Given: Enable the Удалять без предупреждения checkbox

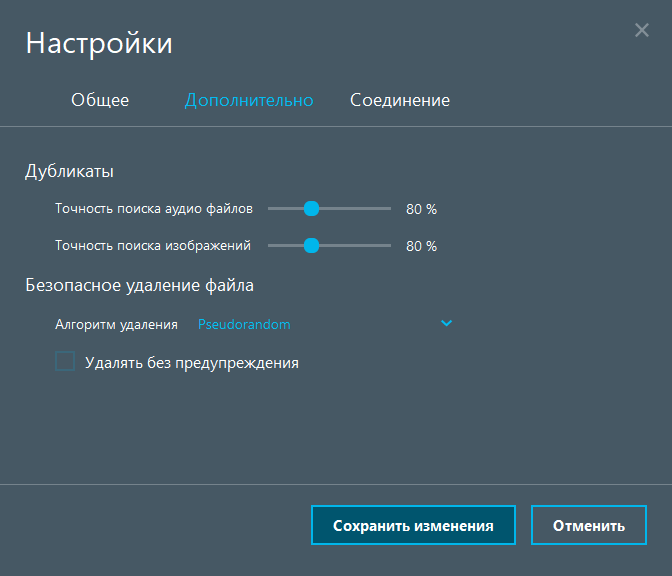Looking at the screenshot, I should click(65, 361).
